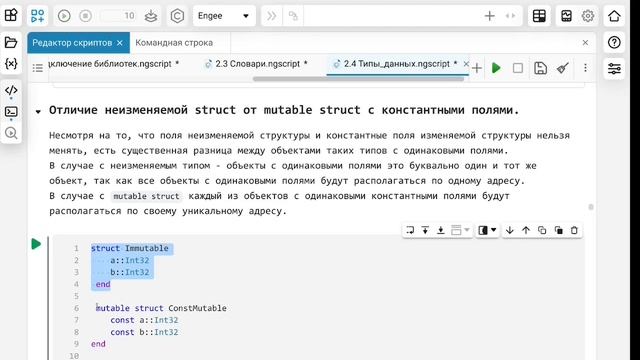Toggle the table of contents list icon
Viewport: 640px width, 360px height.
38,68
